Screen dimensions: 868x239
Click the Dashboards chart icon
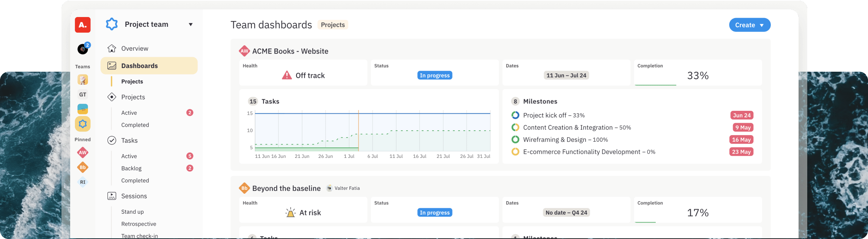point(112,66)
